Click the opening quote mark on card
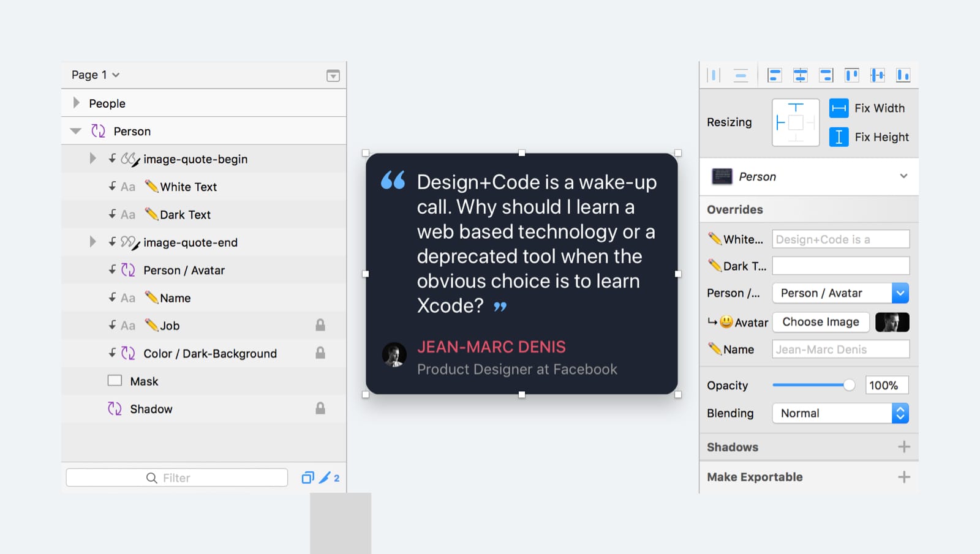Image resolution: width=980 pixels, height=554 pixels. (x=393, y=180)
